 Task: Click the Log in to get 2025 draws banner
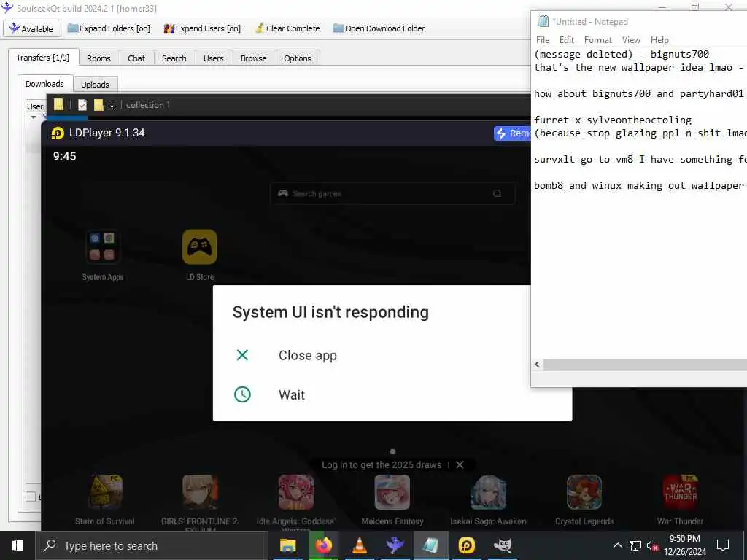[x=382, y=464]
